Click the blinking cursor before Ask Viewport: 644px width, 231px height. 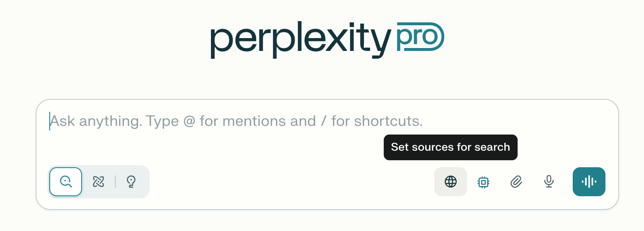50,121
